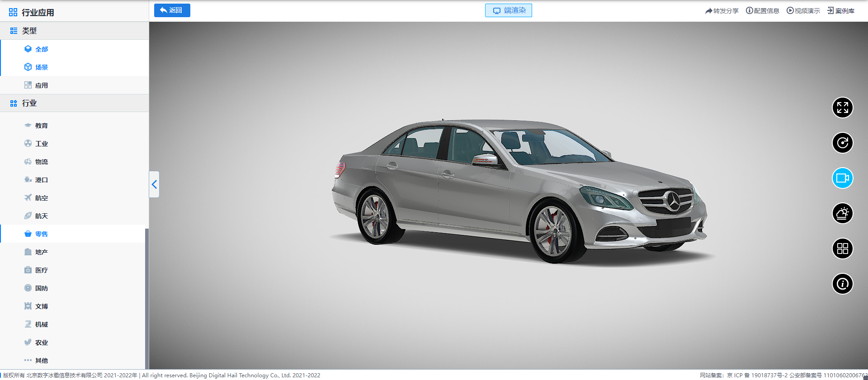Click the 零售 shopping basket icon

28,234
